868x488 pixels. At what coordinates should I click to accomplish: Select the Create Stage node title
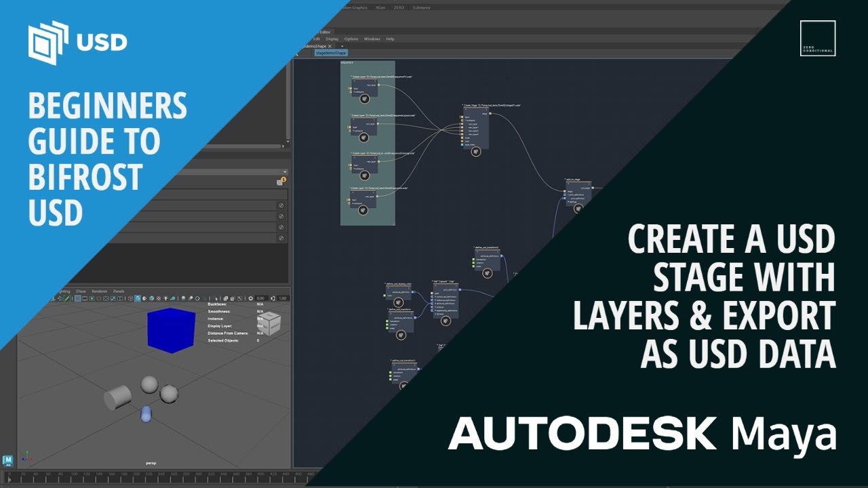pos(493,105)
